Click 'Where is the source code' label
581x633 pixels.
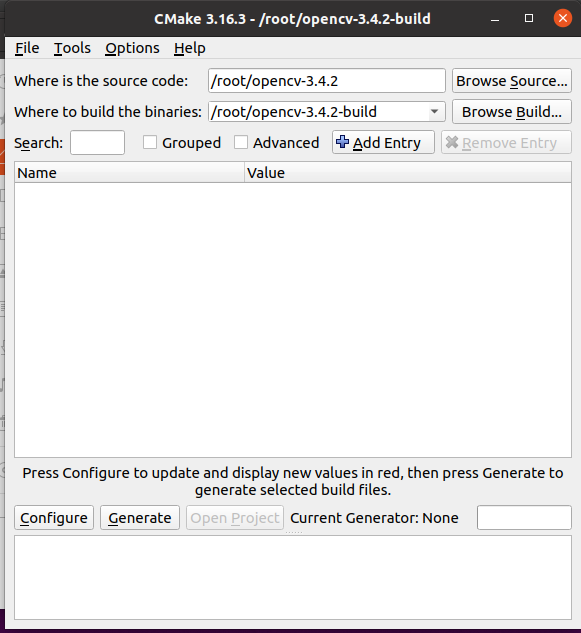click(x=101, y=81)
